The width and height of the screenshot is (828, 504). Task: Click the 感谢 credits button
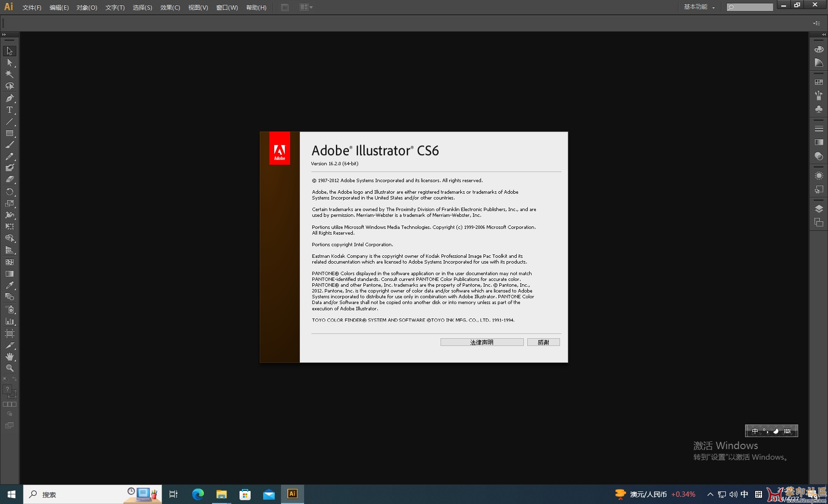[544, 342]
